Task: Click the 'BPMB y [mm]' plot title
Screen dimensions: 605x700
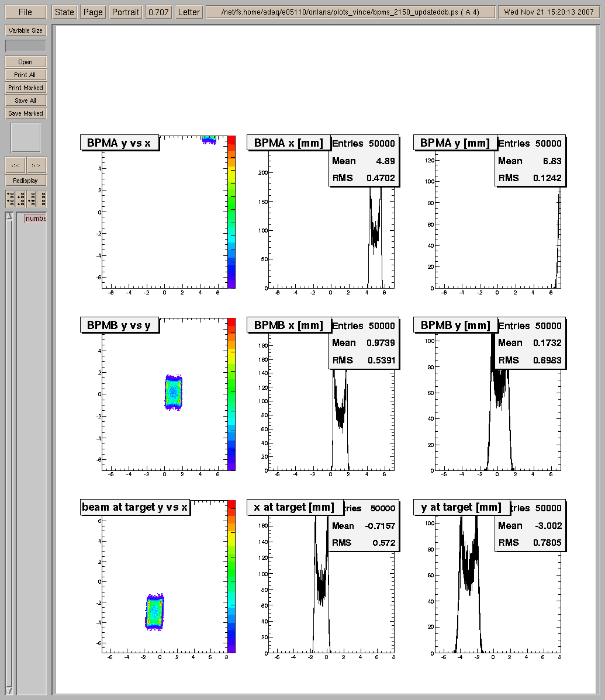Action: click(455, 325)
